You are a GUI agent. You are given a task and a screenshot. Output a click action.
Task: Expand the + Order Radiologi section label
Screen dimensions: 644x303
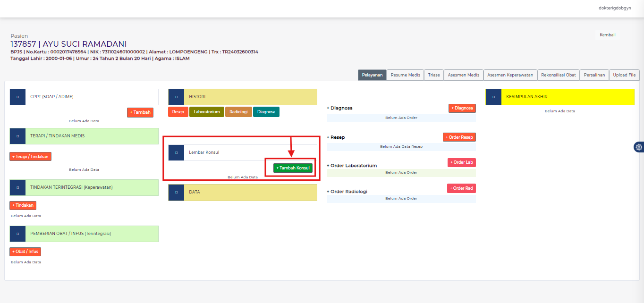click(349, 192)
